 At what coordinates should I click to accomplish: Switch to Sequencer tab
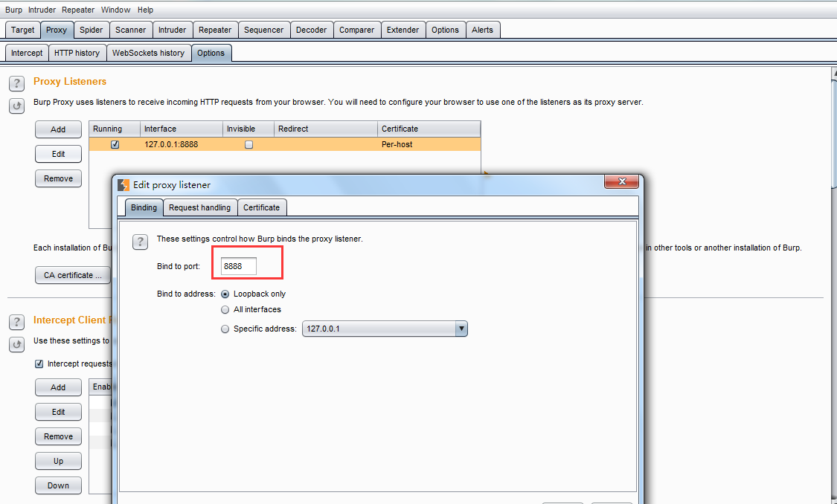click(263, 30)
